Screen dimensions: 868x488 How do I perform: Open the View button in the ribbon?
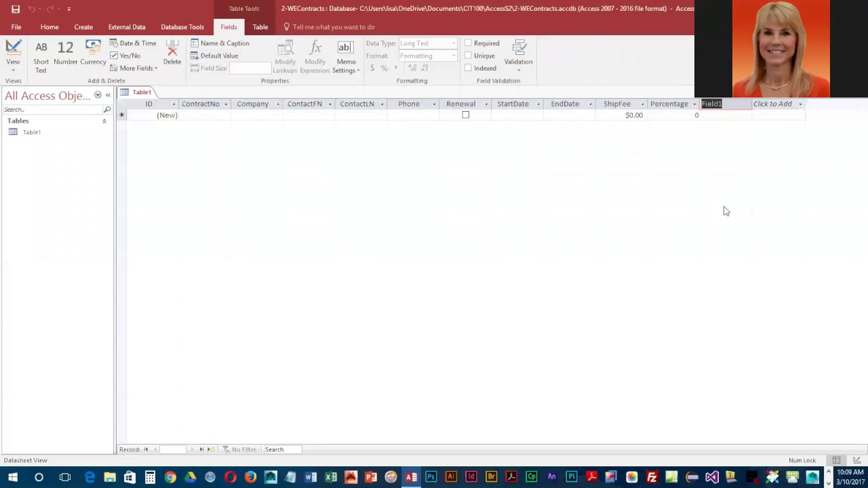13,56
